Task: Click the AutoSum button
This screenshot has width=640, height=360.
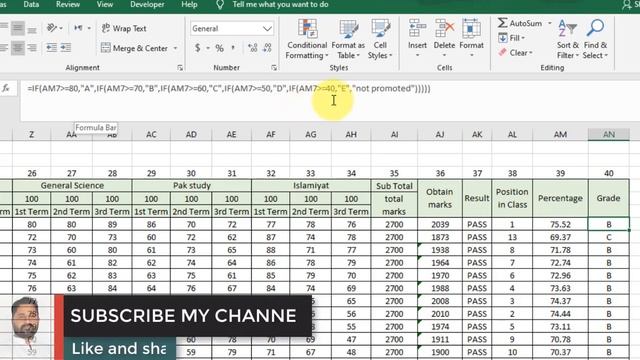Action: (x=520, y=23)
